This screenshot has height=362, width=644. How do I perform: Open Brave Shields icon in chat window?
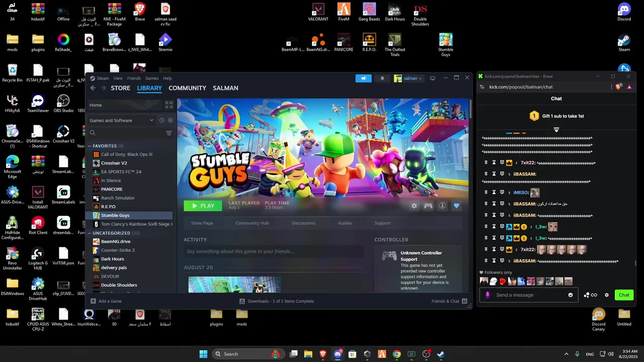point(619,87)
